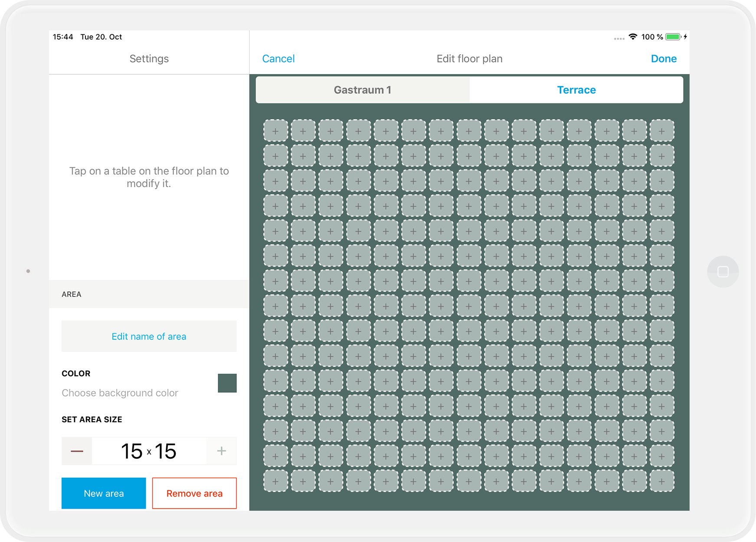Create a New area

pyautogui.click(x=104, y=493)
